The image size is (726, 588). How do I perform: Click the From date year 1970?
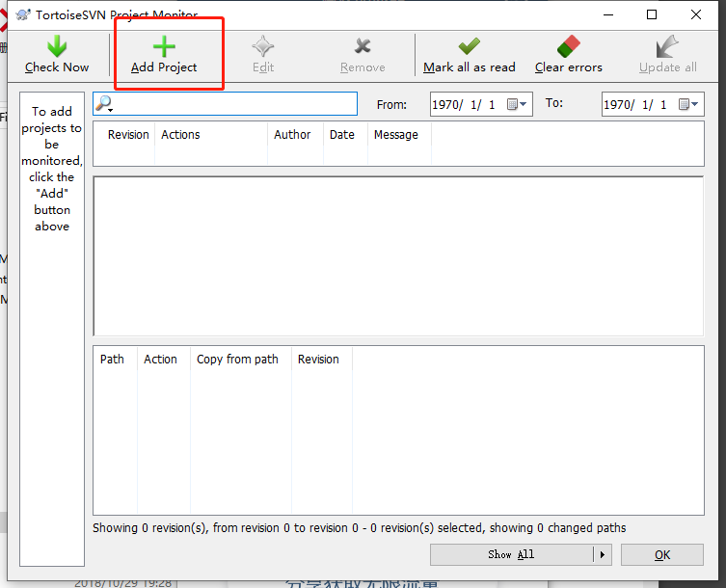[x=445, y=105]
